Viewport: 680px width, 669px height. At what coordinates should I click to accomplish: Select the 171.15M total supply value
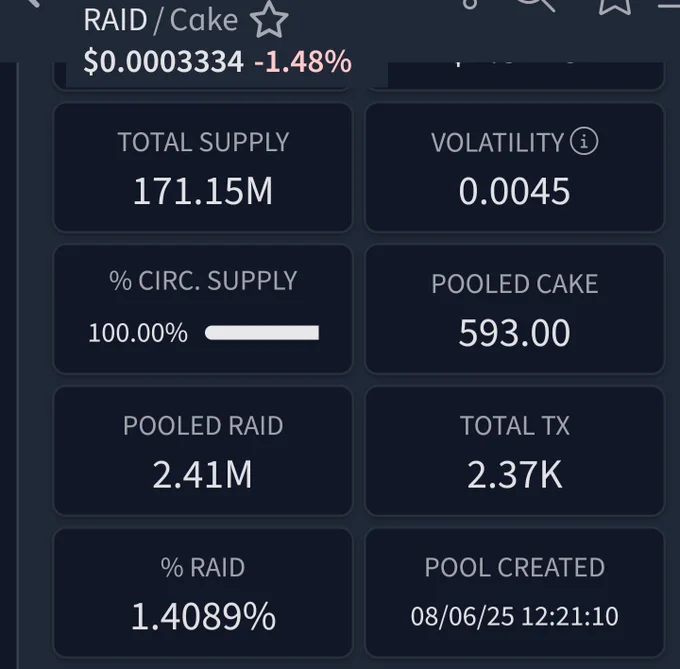point(203,190)
